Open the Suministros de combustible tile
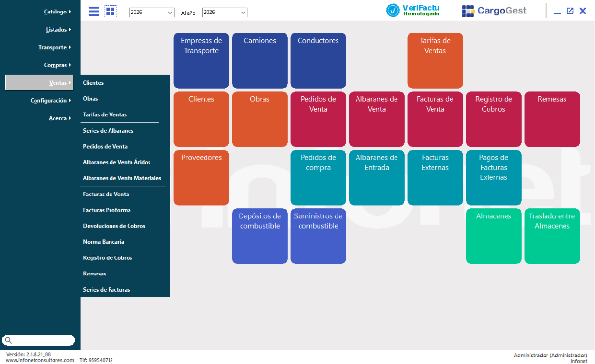 [x=318, y=236]
